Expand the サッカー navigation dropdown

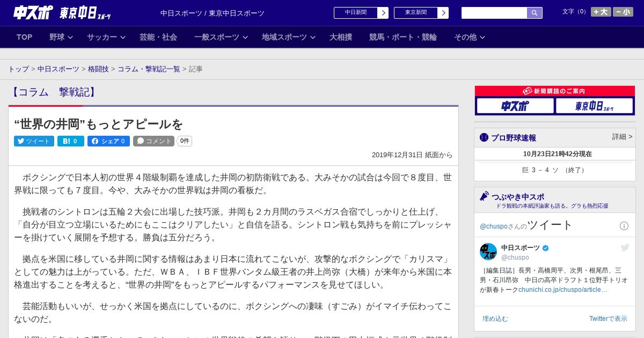click(106, 37)
